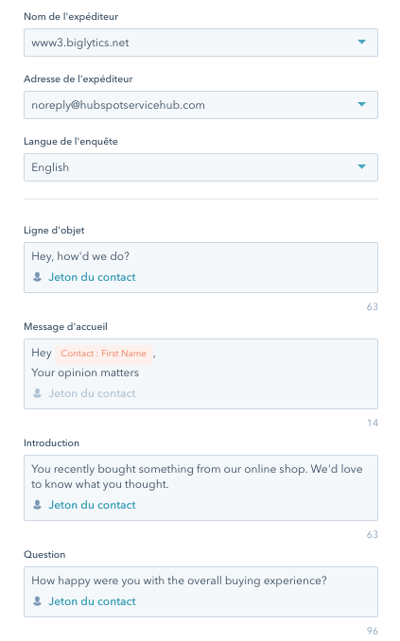Viewport: 400px width, 641px height.
Task: Select the www3.biglytics.net sender name box
Action: [x=201, y=43]
